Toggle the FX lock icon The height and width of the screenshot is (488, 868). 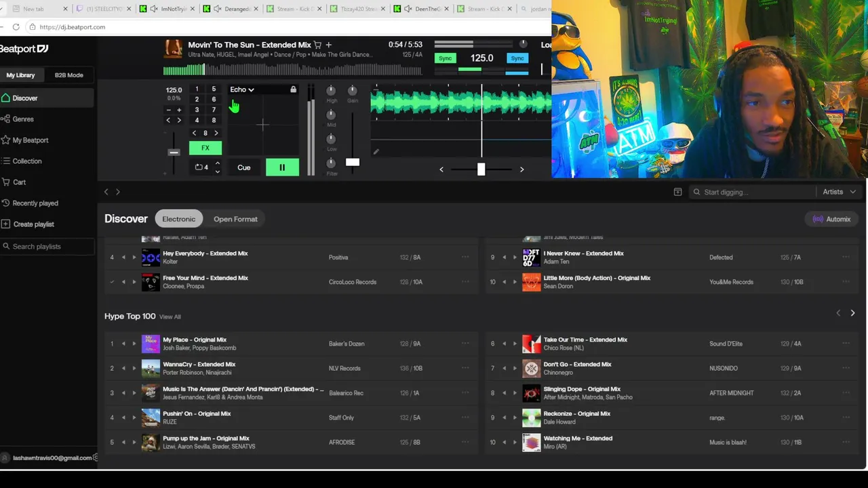(x=293, y=89)
